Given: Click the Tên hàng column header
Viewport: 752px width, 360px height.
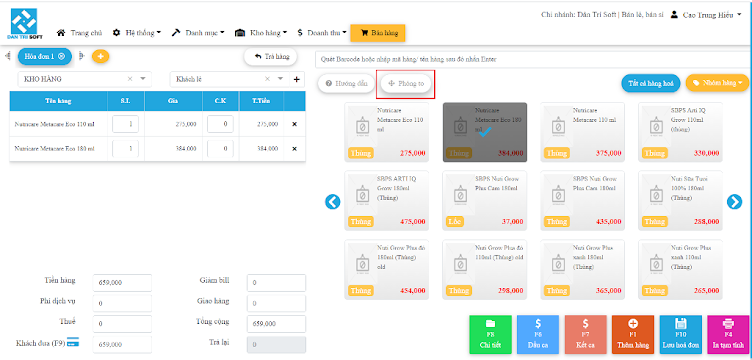Looking at the screenshot, I should click(59, 101).
